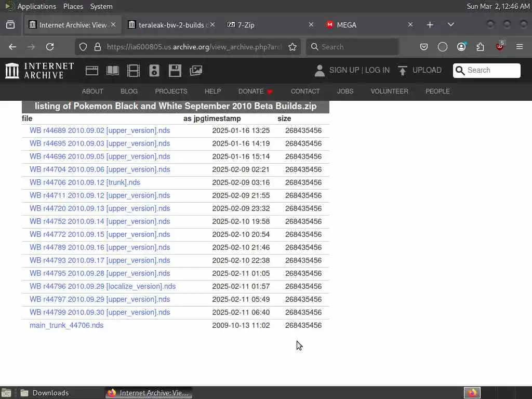532x399 pixels.
Task: Download WB r44689 2010.09.02 upper_version.nds
Action: click(x=100, y=130)
